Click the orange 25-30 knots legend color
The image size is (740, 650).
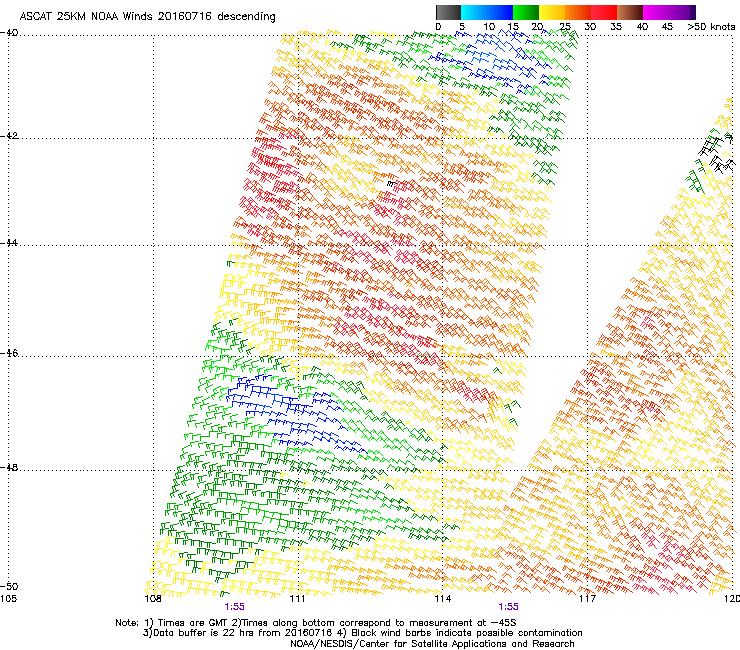578,12
